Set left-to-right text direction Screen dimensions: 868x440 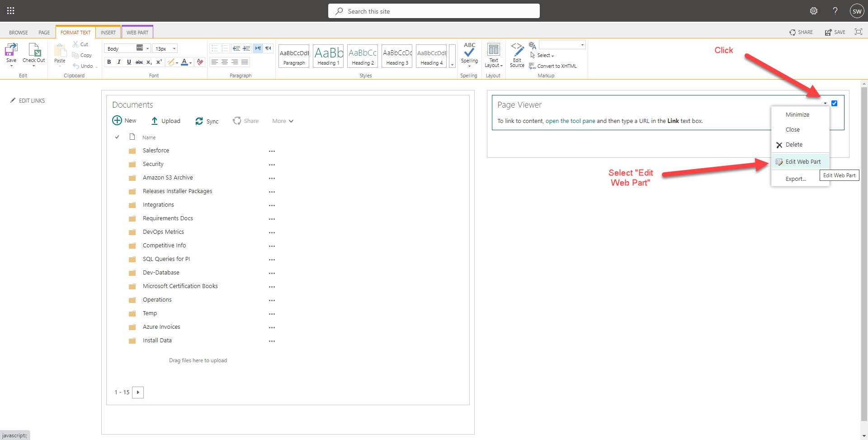258,48
